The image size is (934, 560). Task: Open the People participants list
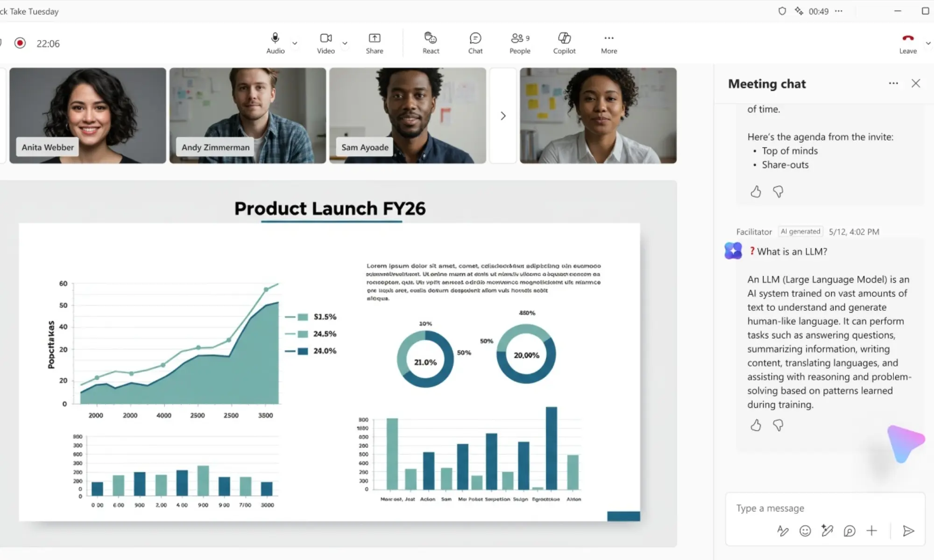click(x=520, y=43)
